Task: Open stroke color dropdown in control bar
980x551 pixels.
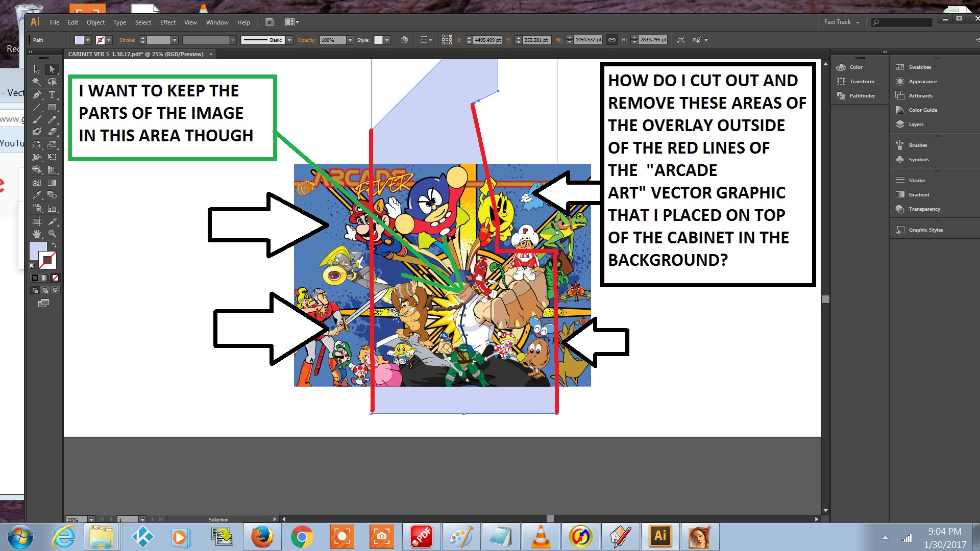Action: [109, 40]
